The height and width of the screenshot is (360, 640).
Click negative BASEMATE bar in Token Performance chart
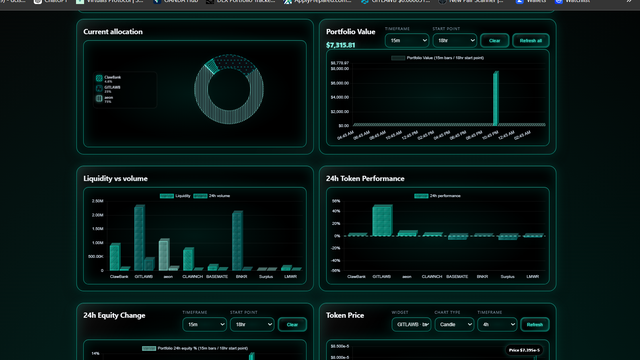tap(457, 237)
